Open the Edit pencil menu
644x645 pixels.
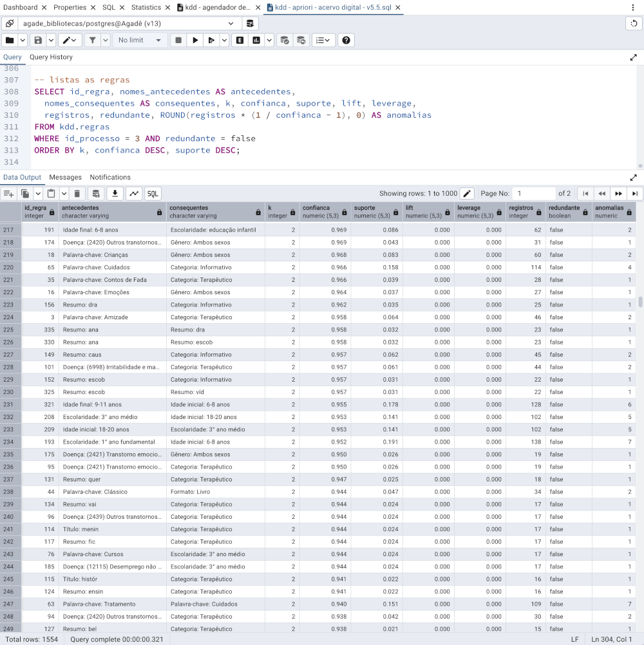coord(70,40)
